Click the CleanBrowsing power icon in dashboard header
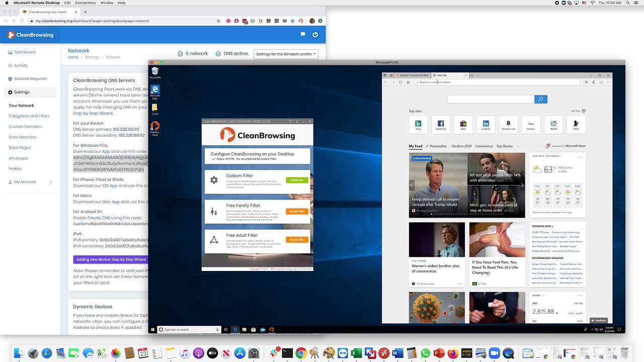The height and width of the screenshot is (362, 644). [x=315, y=35]
